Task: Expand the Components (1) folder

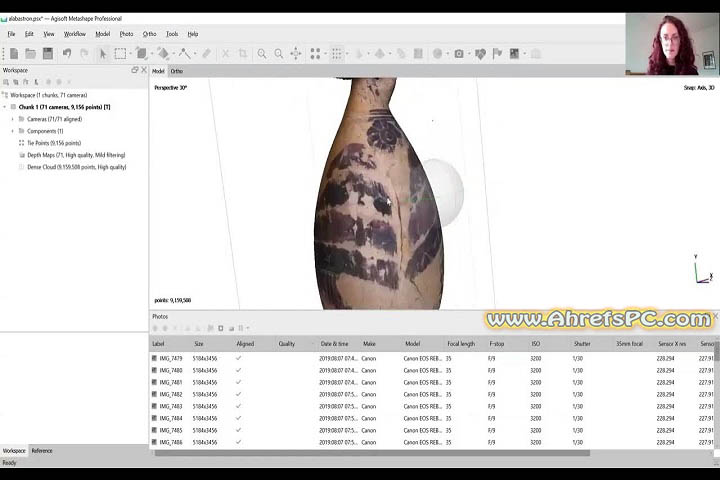Action: tap(13, 131)
